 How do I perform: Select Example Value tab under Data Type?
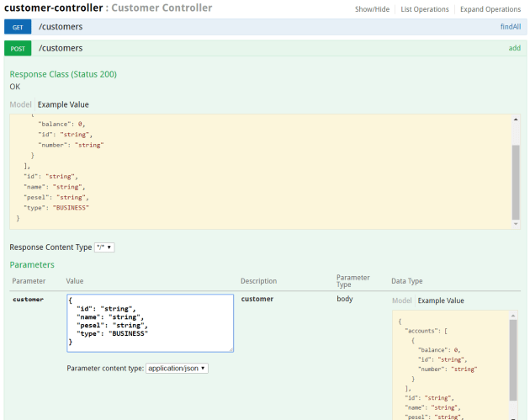(441, 300)
